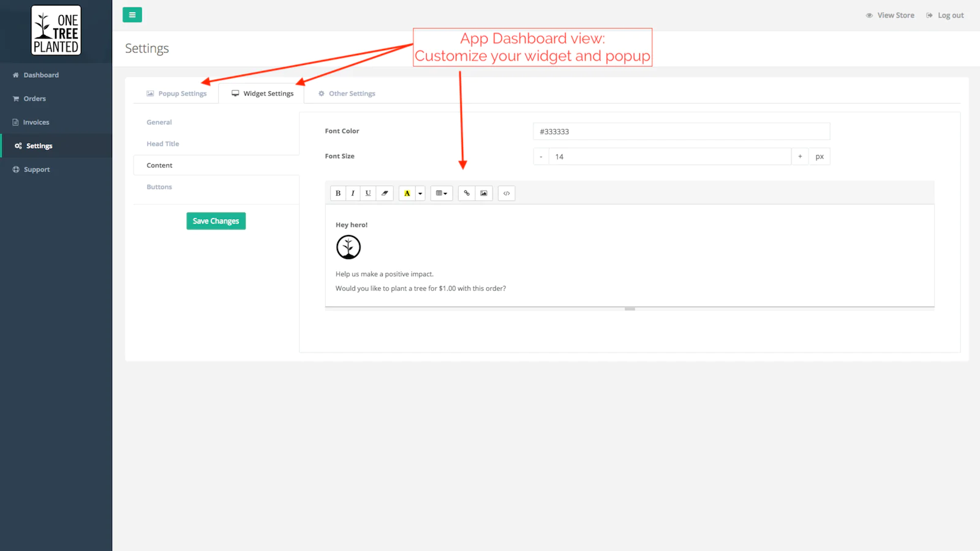Decrease font size with the minus button
Screen dimensions: 980x551
pos(541,157)
